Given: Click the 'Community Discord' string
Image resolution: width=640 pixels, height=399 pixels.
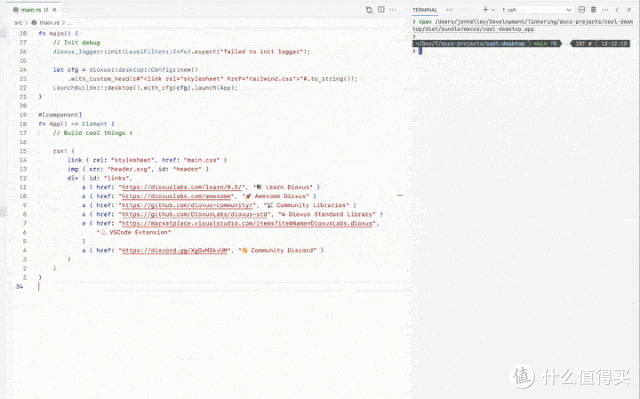Looking at the screenshot, I should point(277,250).
